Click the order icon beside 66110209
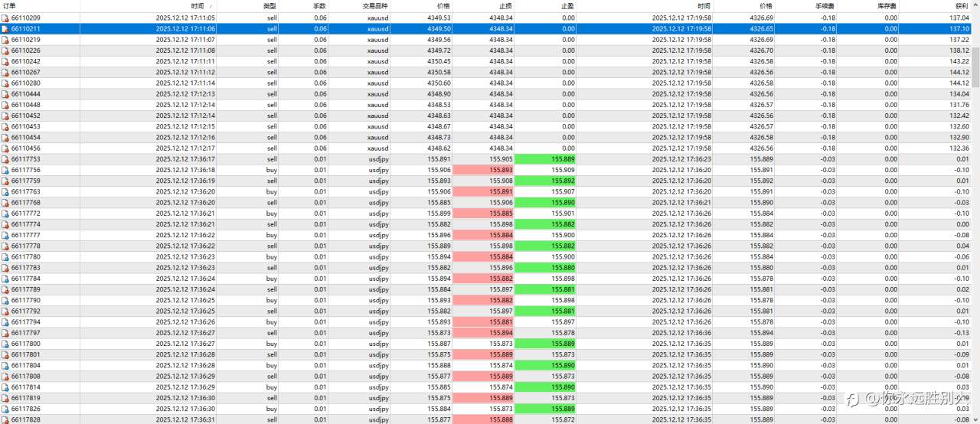The width and height of the screenshot is (980, 424). coord(5,18)
